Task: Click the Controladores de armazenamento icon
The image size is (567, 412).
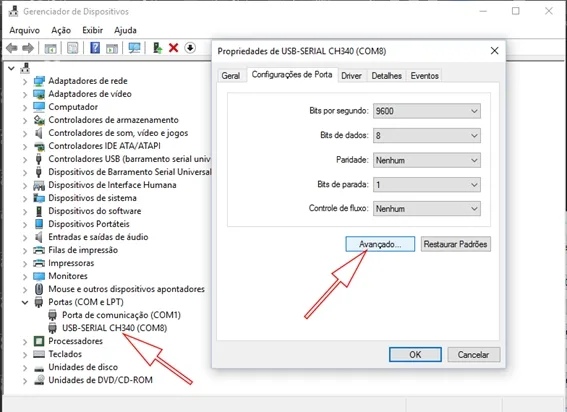Action: click(x=39, y=120)
